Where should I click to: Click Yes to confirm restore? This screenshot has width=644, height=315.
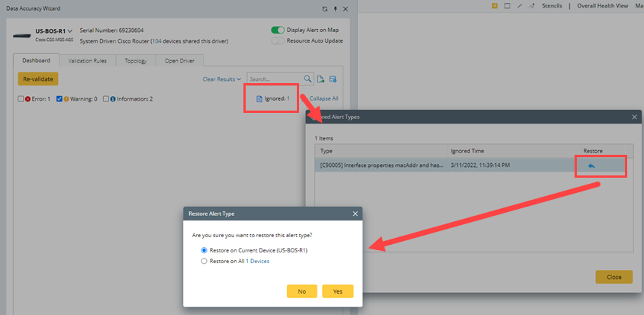point(337,291)
